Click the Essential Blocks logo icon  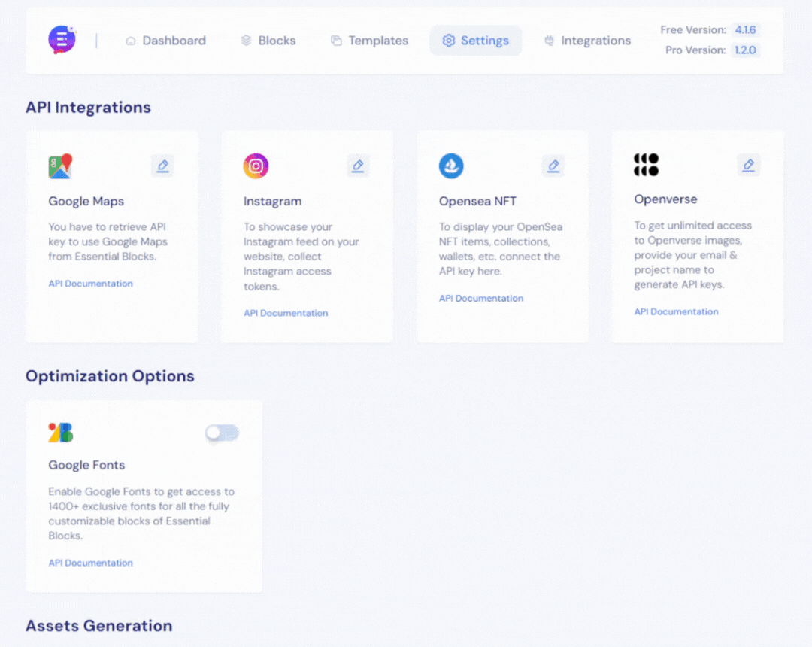pos(62,40)
